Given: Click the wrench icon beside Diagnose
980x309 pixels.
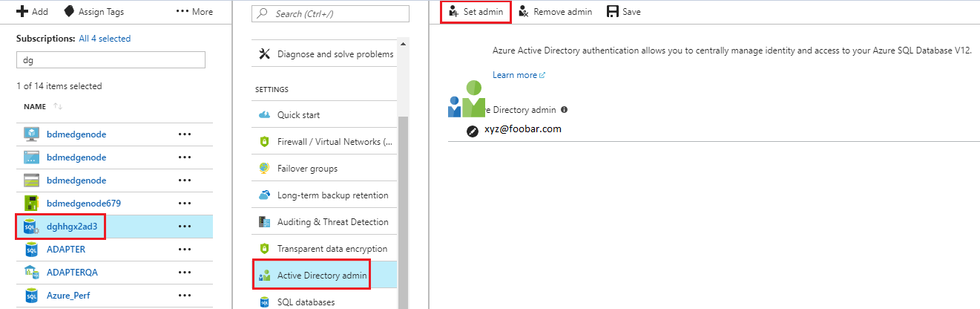Looking at the screenshot, I should point(264,53).
